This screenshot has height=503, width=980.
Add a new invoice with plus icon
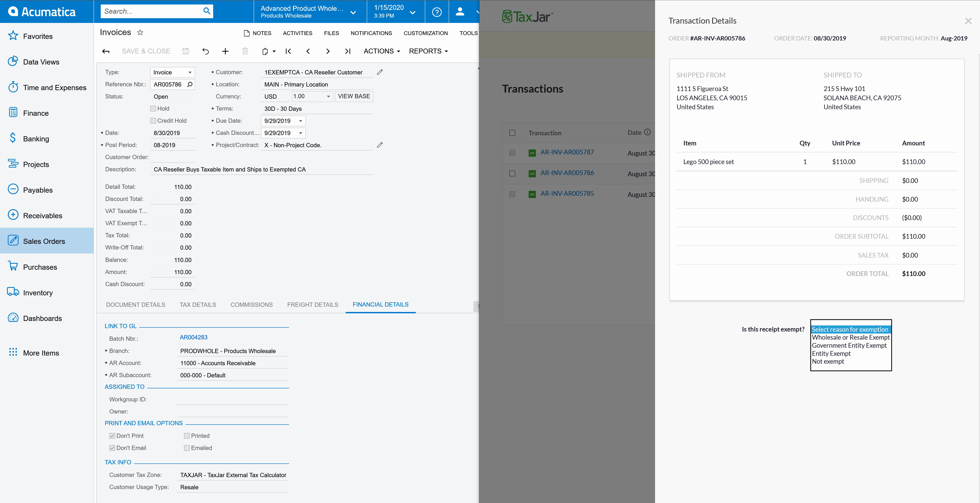(x=225, y=51)
